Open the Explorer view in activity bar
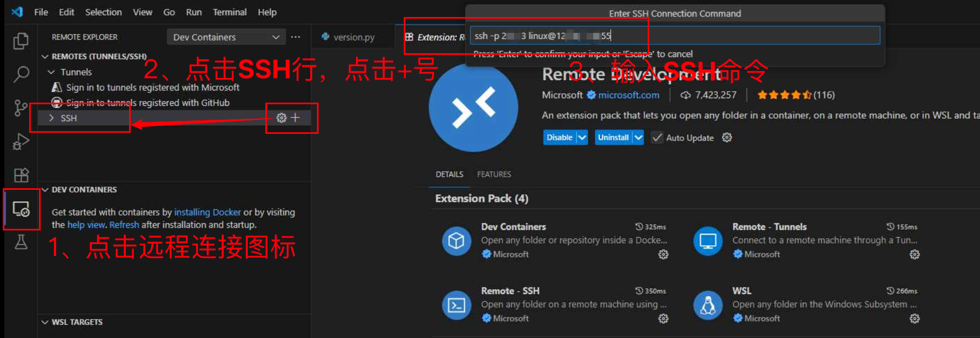 point(21,41)
